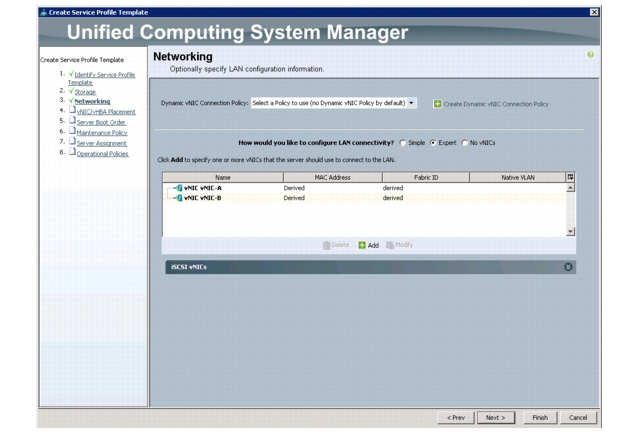The width and height of the screenshot is (640, 434).
Task: Click the Cancel button
Action: [578, 418]
